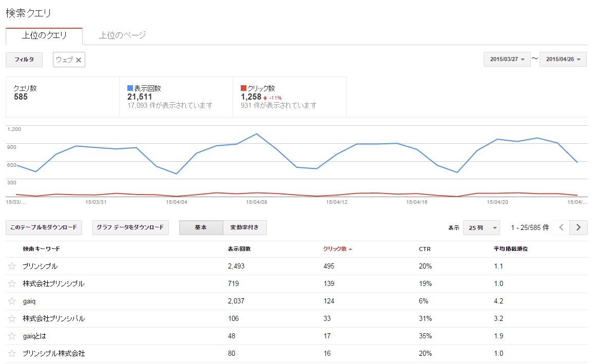Select the 上位のクエリ tab

pyautogui.click(x=44, y=35)
